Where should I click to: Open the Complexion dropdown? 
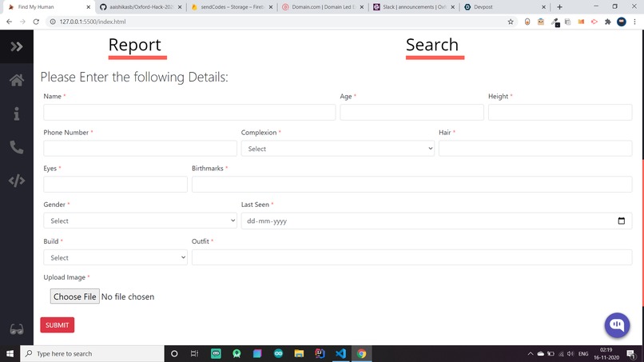point(338,149)
